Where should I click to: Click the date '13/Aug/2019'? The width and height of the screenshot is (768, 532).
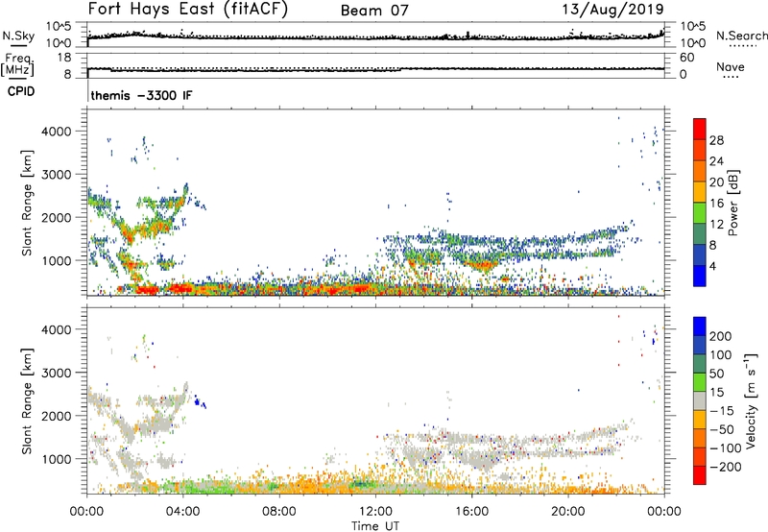click(x=613, y=9)
